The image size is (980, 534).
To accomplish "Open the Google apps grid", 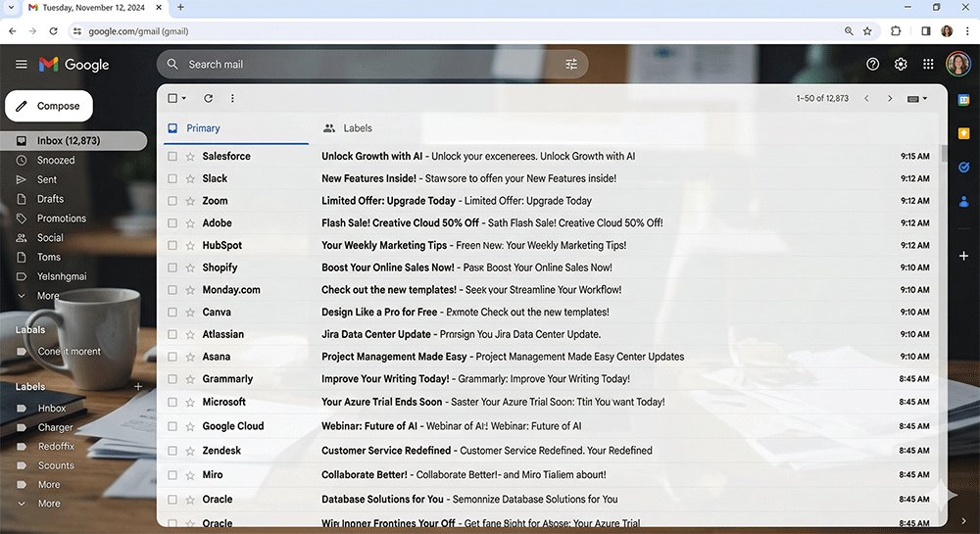I will click(x=928, y=64).
